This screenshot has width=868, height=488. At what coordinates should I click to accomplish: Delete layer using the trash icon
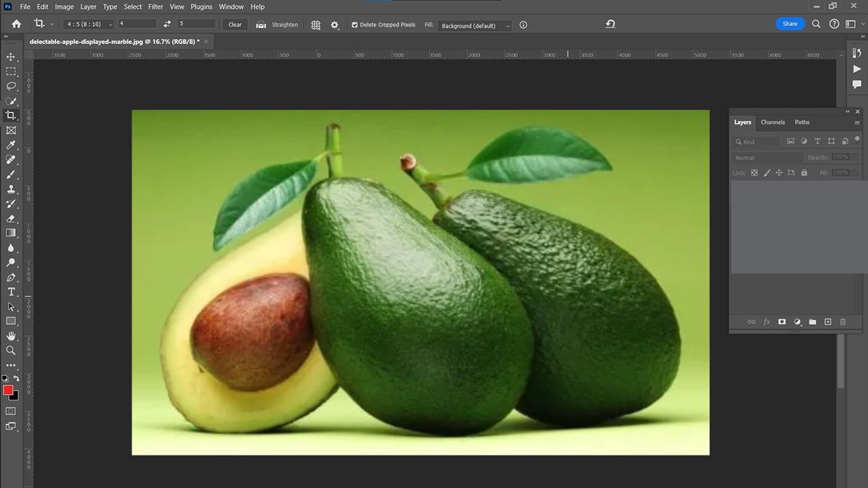click(843, 322)
